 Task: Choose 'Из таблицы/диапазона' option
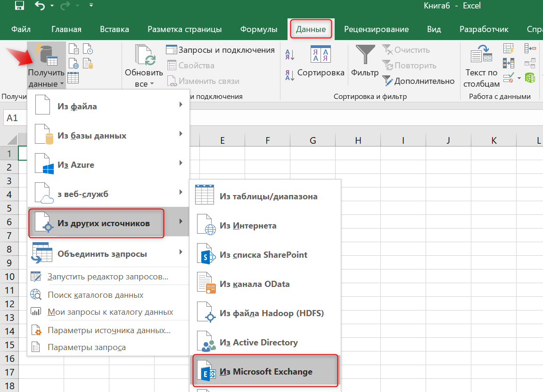click(265, 196)
